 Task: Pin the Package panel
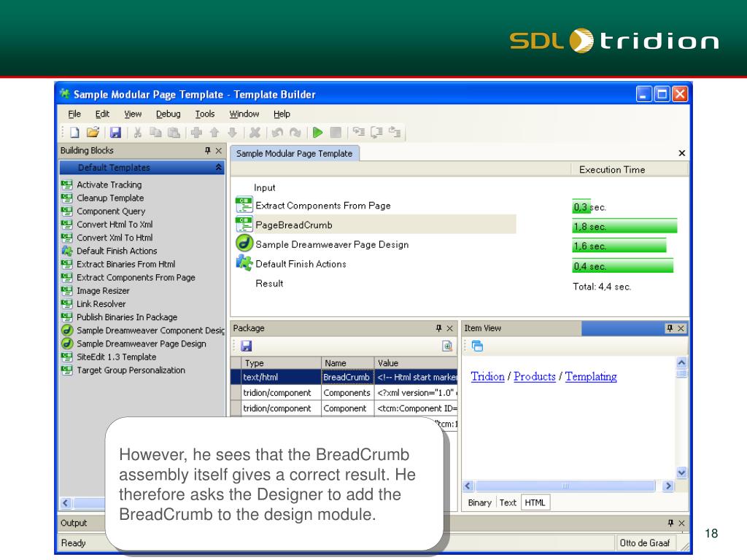coord(438,328)
